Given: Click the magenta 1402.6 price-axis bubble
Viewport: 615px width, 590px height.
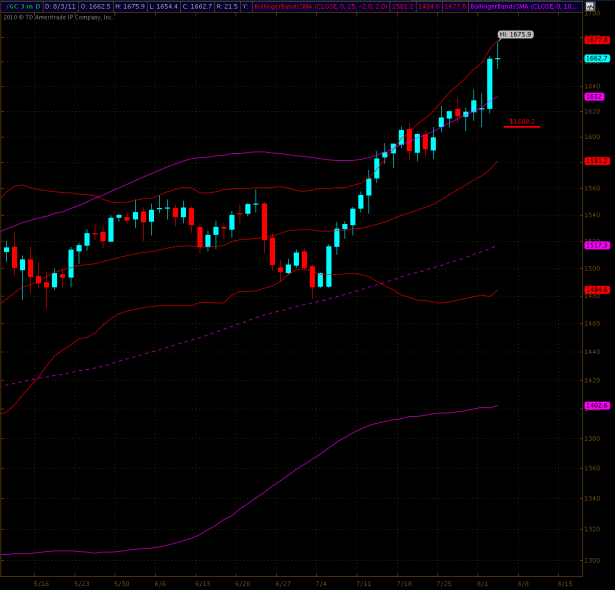Looking at the screenshot, I should tap(597, 406).
